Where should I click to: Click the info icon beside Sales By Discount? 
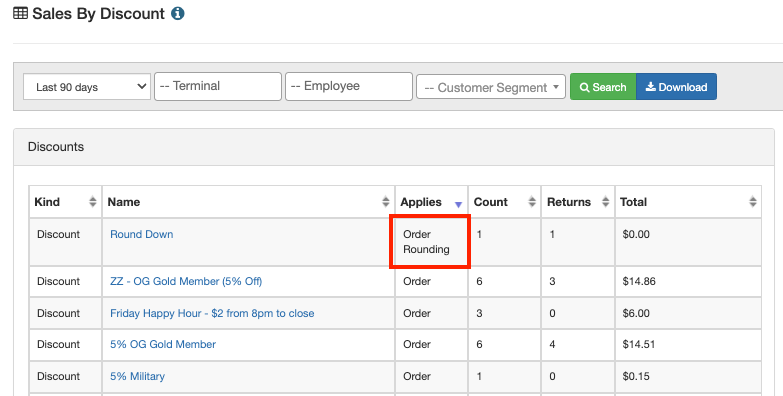[178, 13]
